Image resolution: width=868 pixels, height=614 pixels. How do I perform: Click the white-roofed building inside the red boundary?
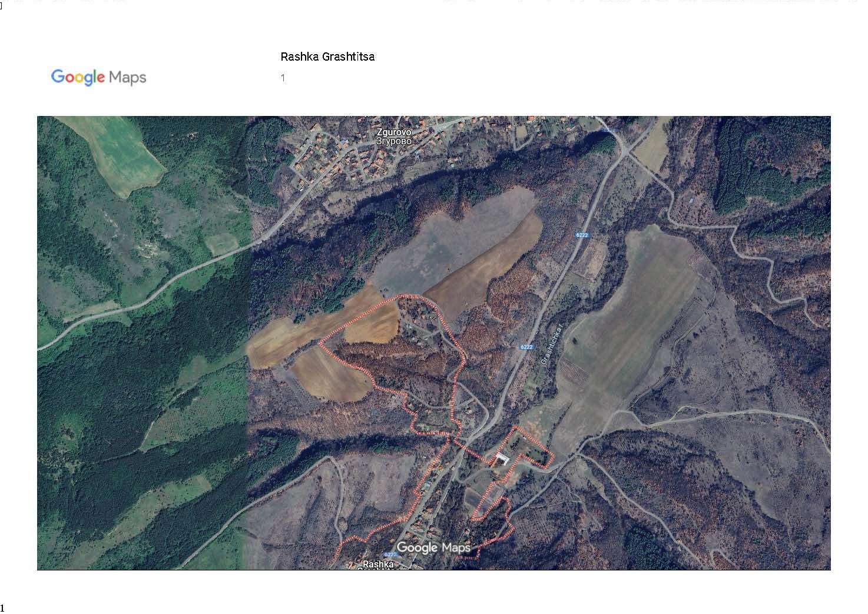(x=502, y=458)
